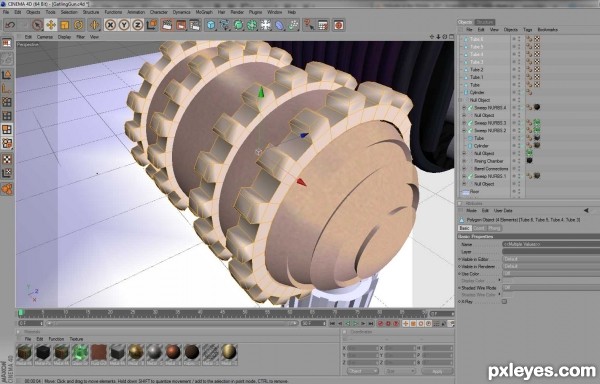This screenshot has width=600, height=384.
Task: Open Object Manager Bookmarks menu
Action: [x=548, y=29]
